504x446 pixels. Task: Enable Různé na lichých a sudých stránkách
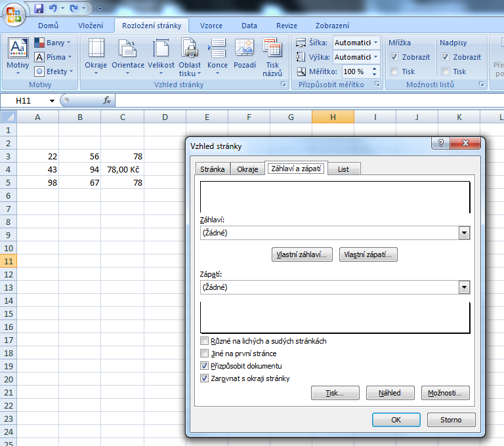[204, 340]
